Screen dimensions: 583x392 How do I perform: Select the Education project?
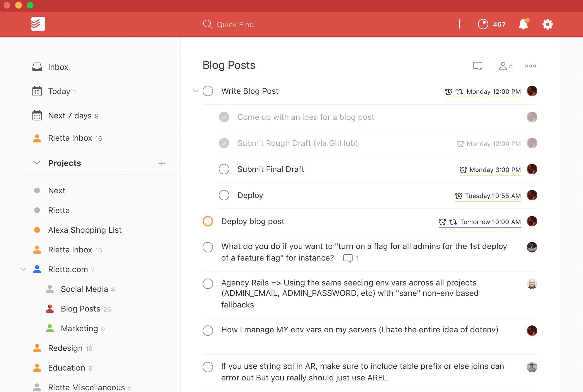click(x=67, y=368)
